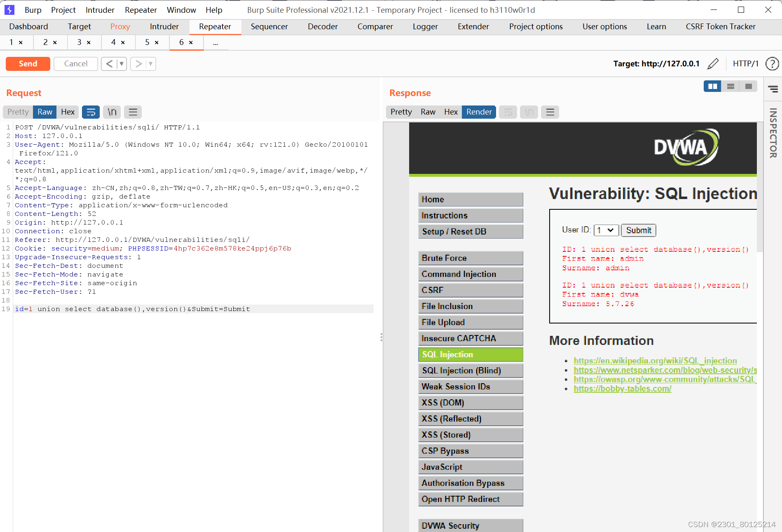Open back-history dropdown arrow
The height and width of the screenshot is (532, 782).
(x=122, y=64)
